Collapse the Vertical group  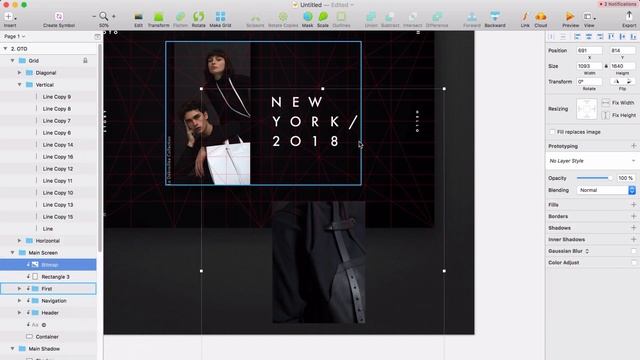click(19, 84)
